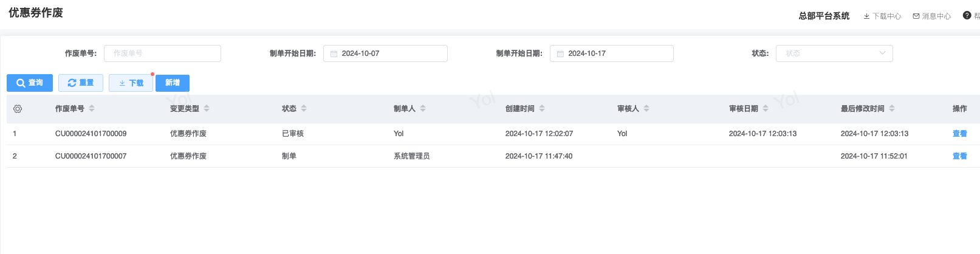Click the 下载 download button
This screenshot has height=254, width=980.
click(131, 83)
